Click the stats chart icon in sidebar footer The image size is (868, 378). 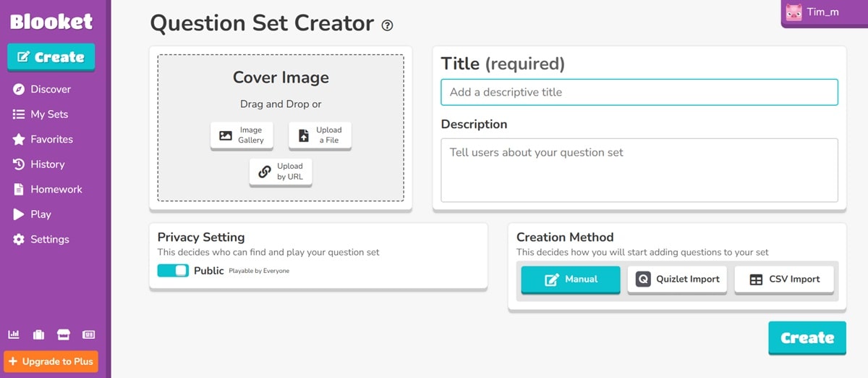14,335
